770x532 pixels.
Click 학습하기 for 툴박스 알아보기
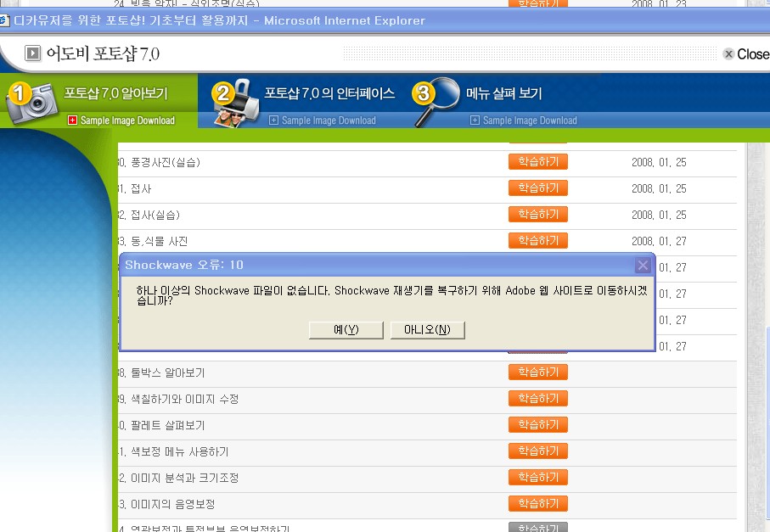[538, 372]
